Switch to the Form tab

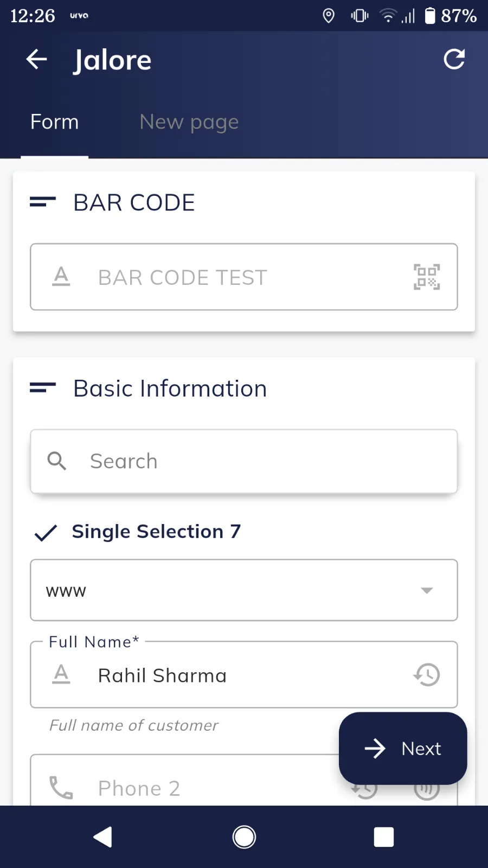pyautogui.click(x=54, y=122)
